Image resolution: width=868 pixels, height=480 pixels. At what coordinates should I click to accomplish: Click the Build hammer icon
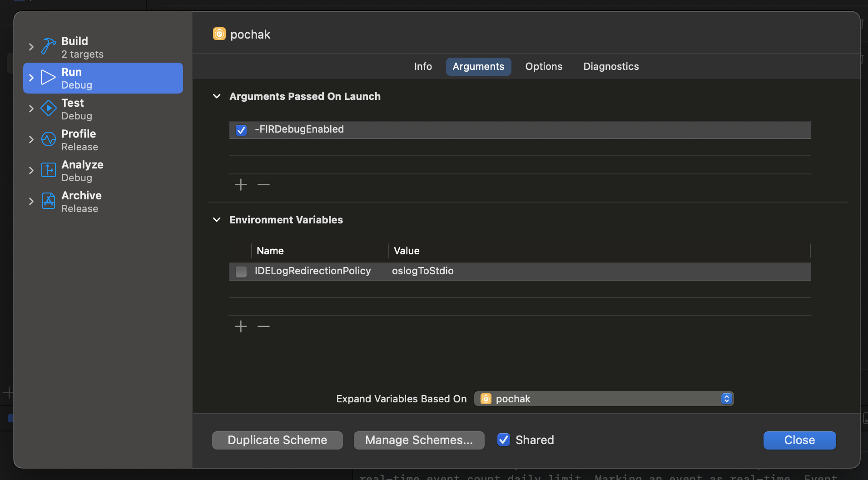(48, 46)
